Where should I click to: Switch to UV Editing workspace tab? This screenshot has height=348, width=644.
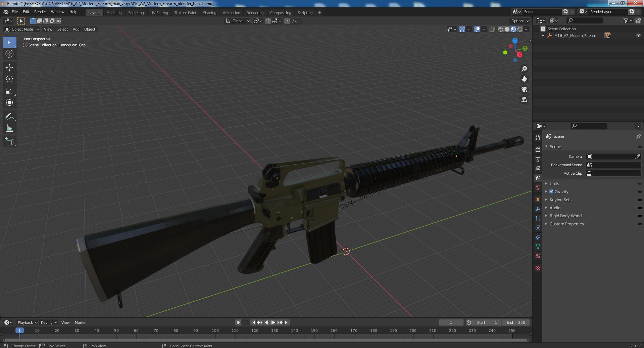159,13
